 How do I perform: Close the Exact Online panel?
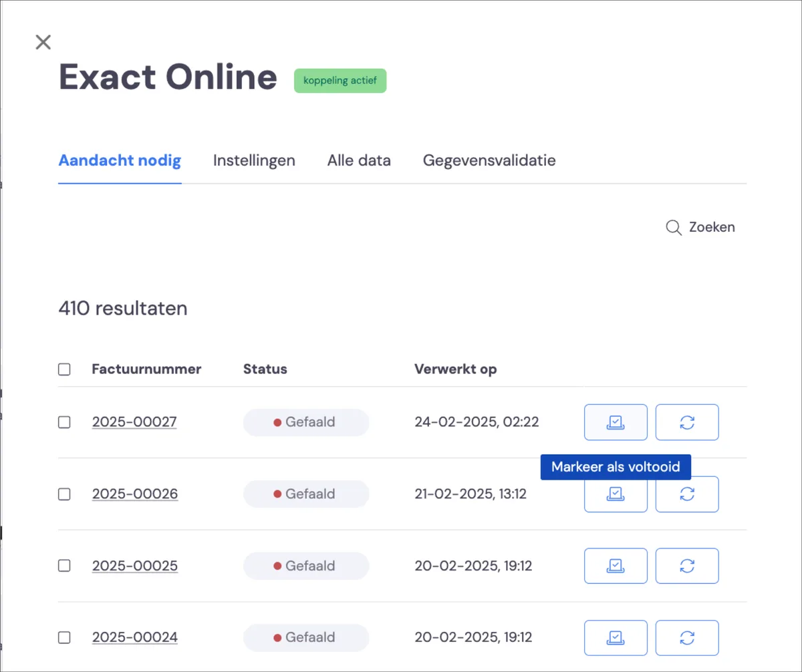click(x=43, y=43)
